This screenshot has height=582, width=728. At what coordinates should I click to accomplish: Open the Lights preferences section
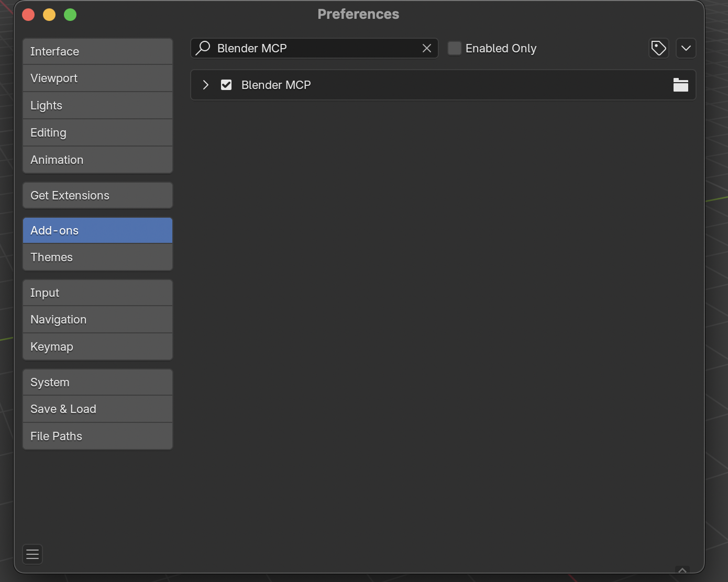pos(97,106)
